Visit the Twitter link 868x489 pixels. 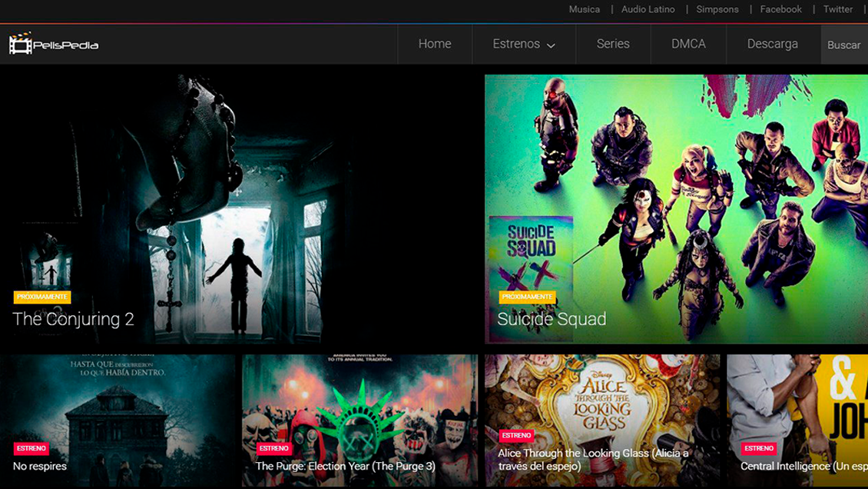pos(838,9)
